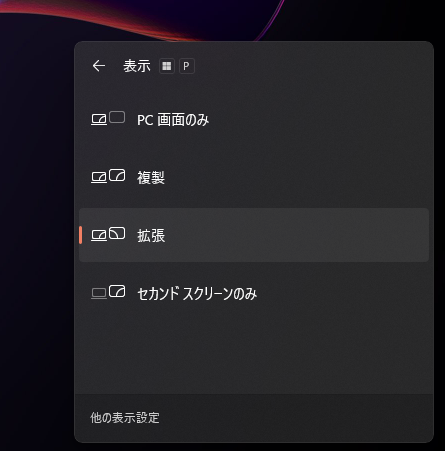445x451 pixels.
Task: Go back with the left arrow icon
Action: click(99, 66)
